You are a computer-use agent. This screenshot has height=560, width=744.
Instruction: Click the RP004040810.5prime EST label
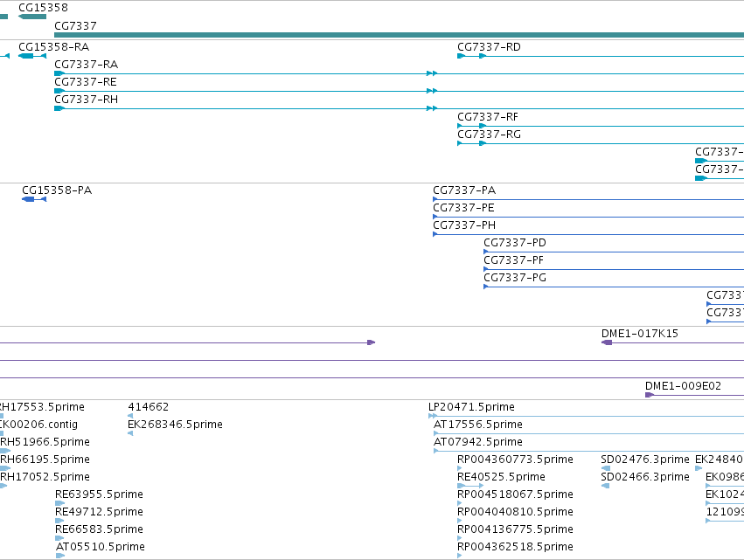pos(515,512)
